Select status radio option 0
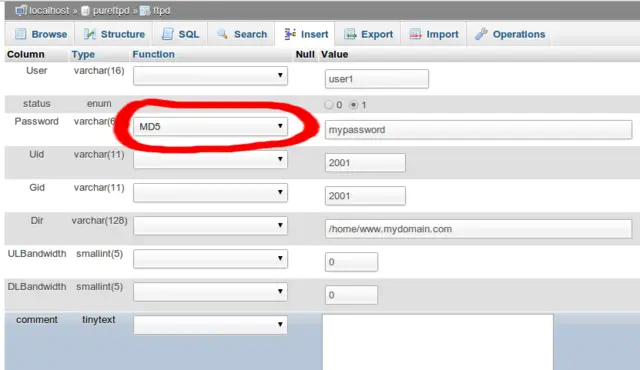Image resolution: width=640 pixels, height=370 pixels. pyautogui.click(x=329, y=105)
